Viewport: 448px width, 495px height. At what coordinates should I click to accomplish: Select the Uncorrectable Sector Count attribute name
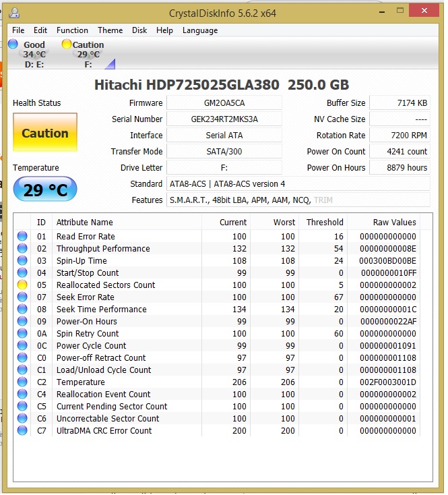point(108,419)
